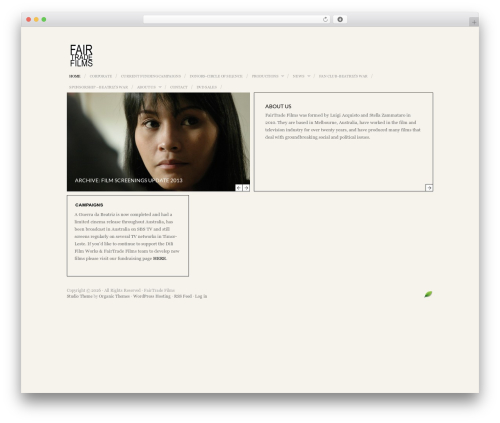Click the browser download icon
Viewport: 500px width, 423px height.
(x=340, y=19)
